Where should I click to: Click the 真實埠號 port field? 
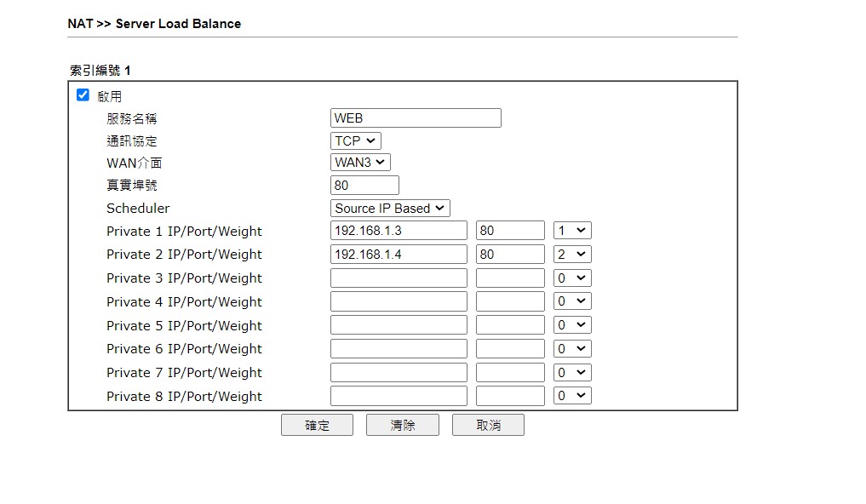pos(364,185)
